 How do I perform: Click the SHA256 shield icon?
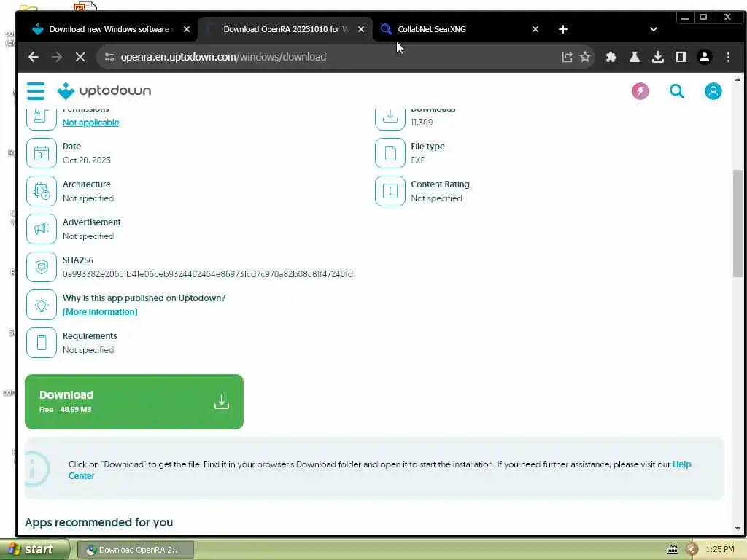(x=42, y=267)
